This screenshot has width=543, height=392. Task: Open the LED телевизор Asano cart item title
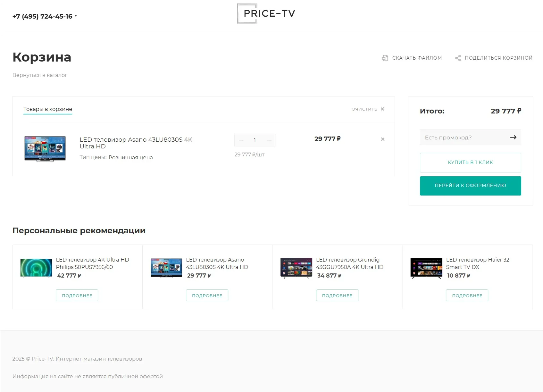136,143
